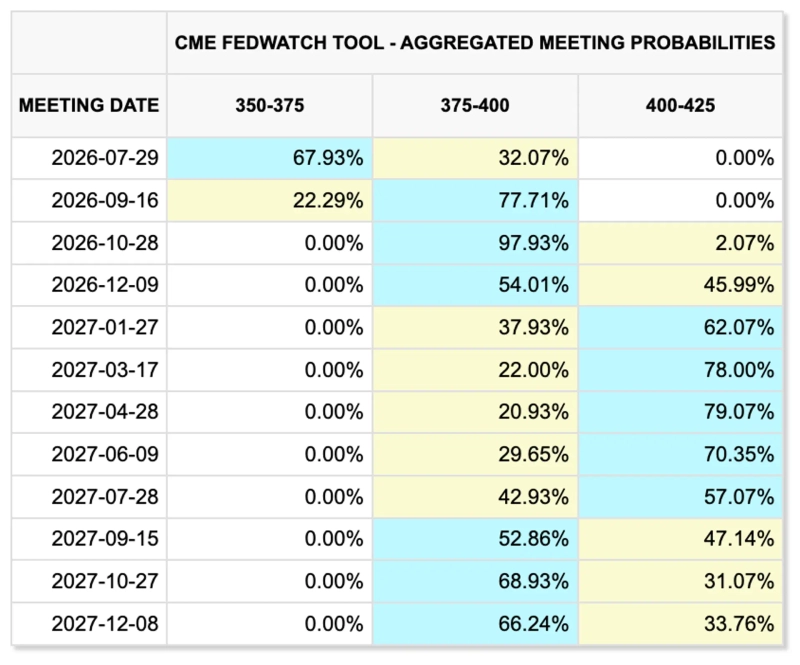Viewport: 800px width, 665px height.
Task: Click the 33.76% cell in bottom row
Action: click(680, 624)
